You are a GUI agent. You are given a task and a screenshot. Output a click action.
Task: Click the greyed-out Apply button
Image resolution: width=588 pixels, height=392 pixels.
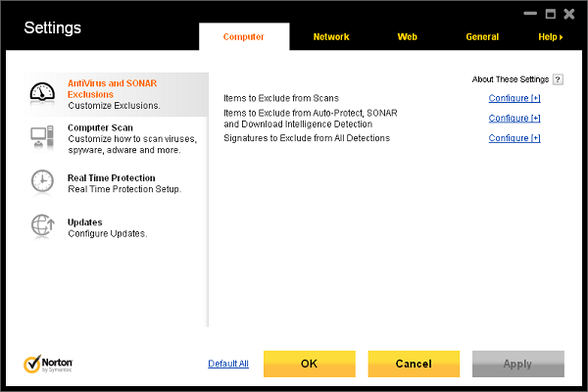coord(517,364)
